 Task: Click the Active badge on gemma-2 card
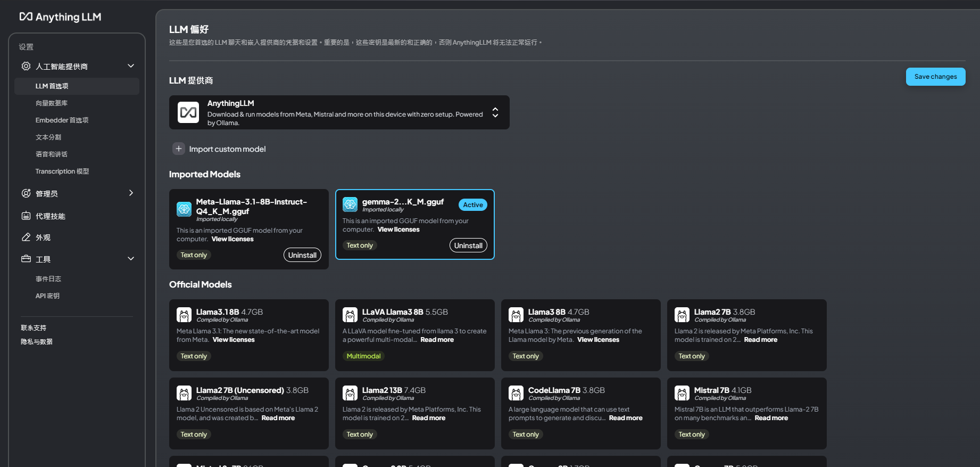[x=473, y=205]
